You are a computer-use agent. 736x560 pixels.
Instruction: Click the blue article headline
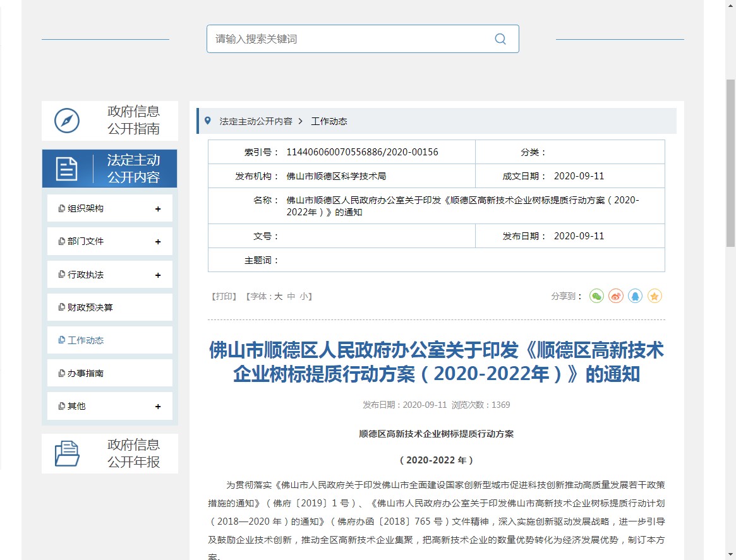(437, 362)
